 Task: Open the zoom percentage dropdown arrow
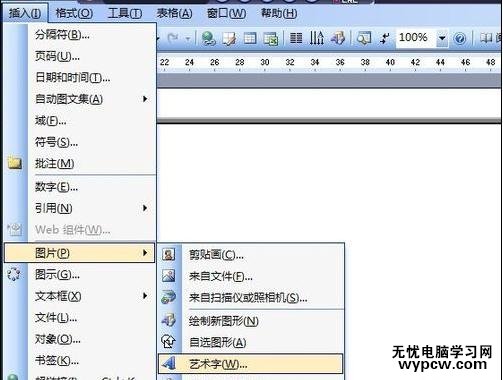[442, 38]
